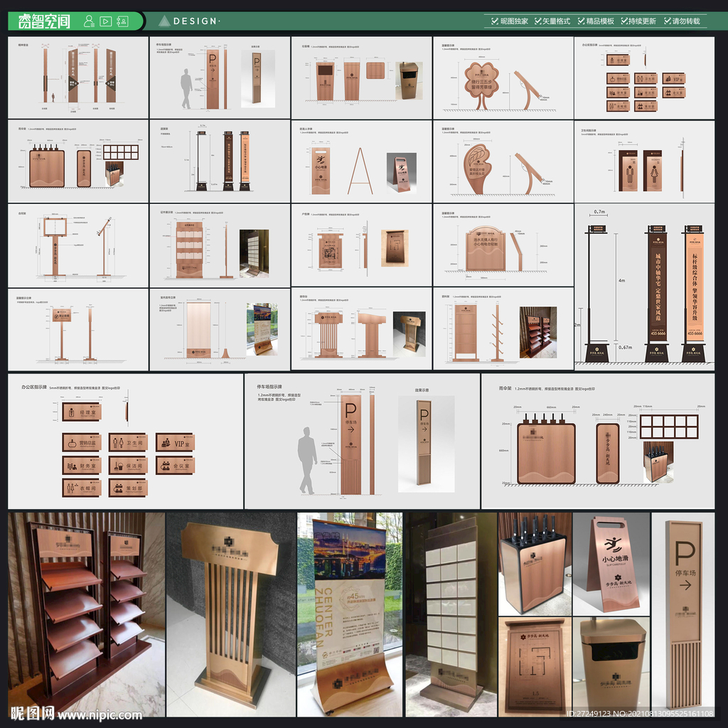728x728 pixels.
Task: Open the 证件展示架 certificate rack panel
Action: (220, 245)
